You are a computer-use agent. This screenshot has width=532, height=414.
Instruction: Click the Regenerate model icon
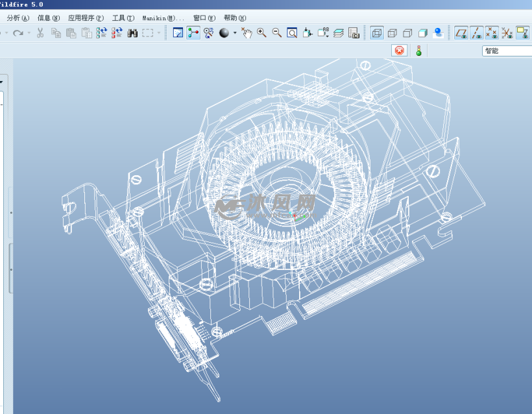(101, 32)
